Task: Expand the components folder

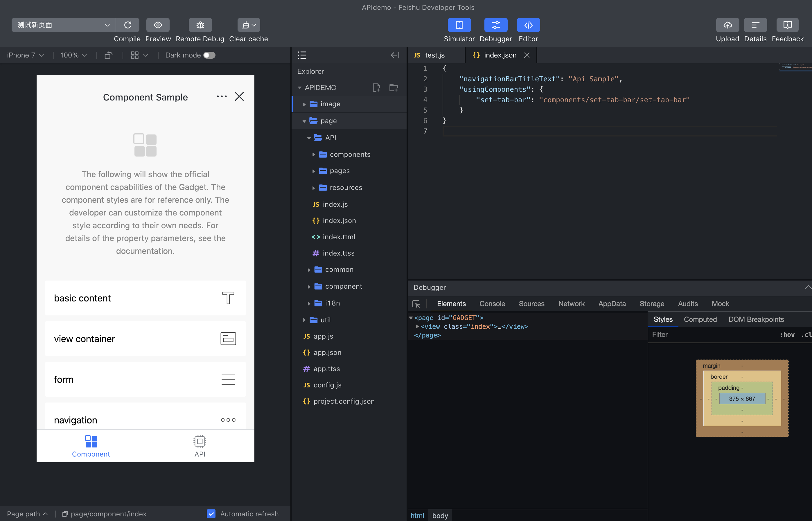Action: pos(350,154)
